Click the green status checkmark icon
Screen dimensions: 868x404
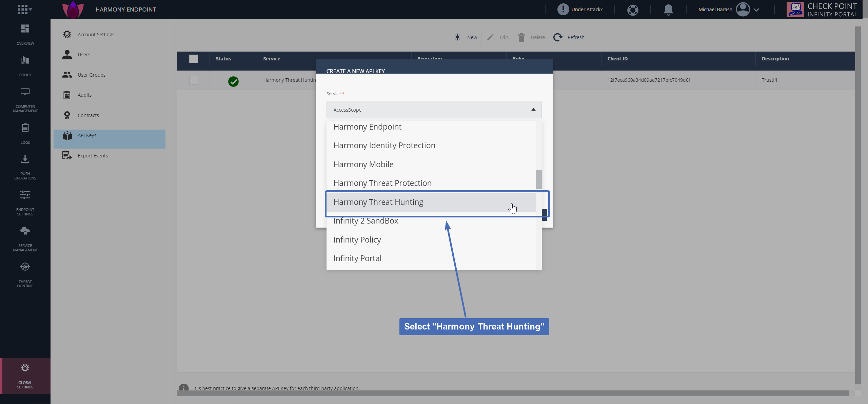tap(233, 81)
